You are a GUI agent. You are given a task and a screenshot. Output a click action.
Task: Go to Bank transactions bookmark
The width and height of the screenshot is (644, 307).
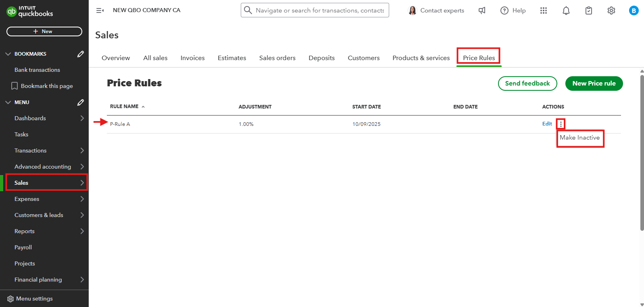click(x=37, y=70)
